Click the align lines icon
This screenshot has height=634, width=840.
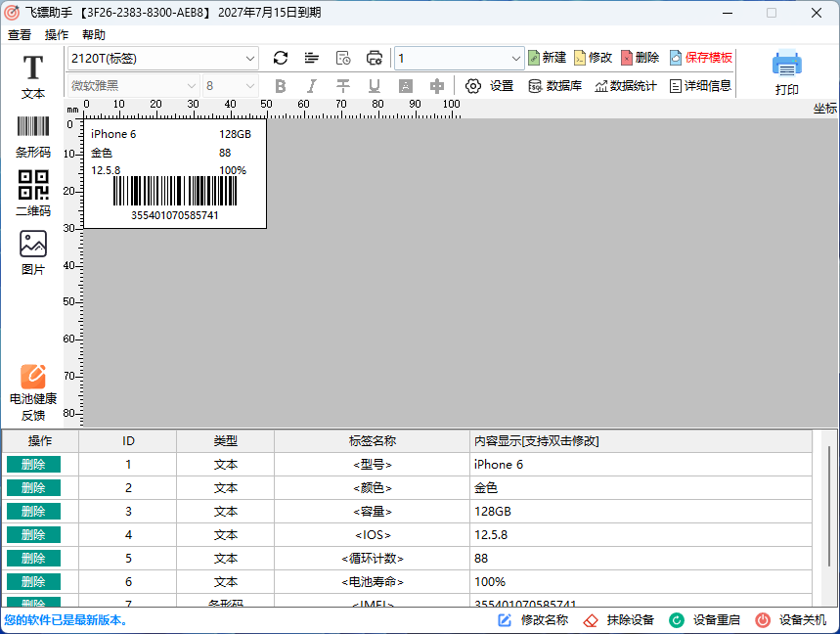311,58
